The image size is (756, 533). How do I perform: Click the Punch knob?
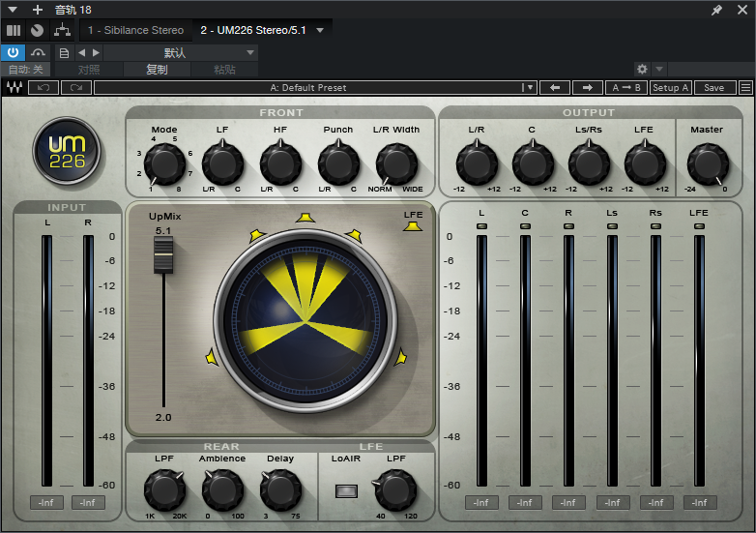click(x=338, y=163)
